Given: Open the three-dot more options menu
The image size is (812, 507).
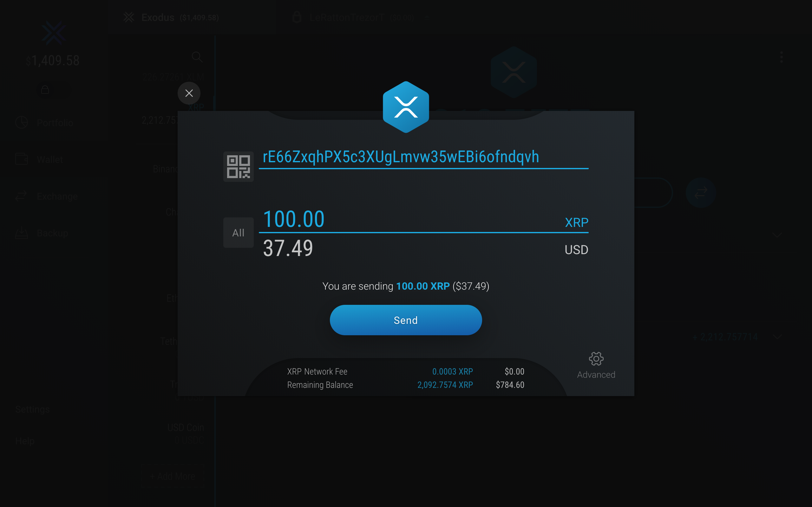Looking at the screenshot, I should tap(782, 57).
